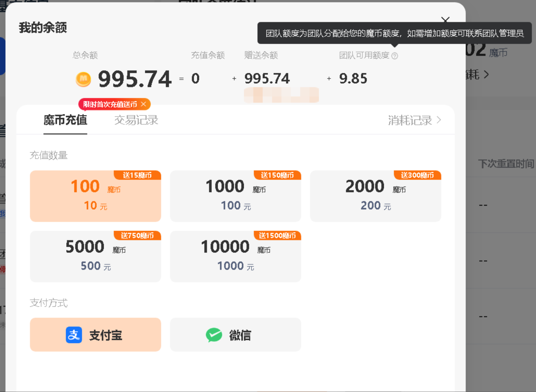The width and height of the screenshot is (536, 392).
Task: Click the 送1500魔币 corner badge
Action: (277, 236)
